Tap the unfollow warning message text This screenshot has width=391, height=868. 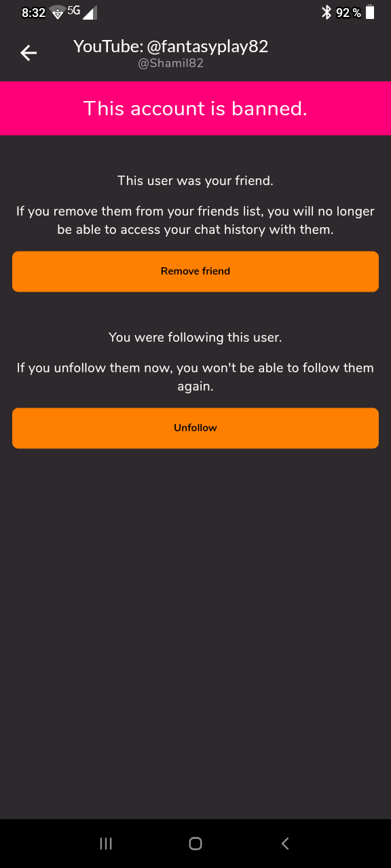tap(195, 377)
